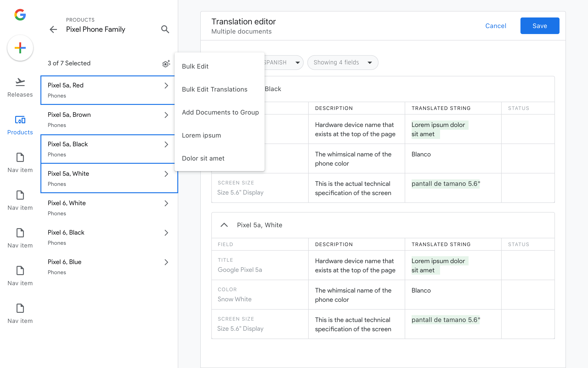Select Dolor sit amet menu entry
Viewport: 588px width, 368px height.
pos(219,158)
